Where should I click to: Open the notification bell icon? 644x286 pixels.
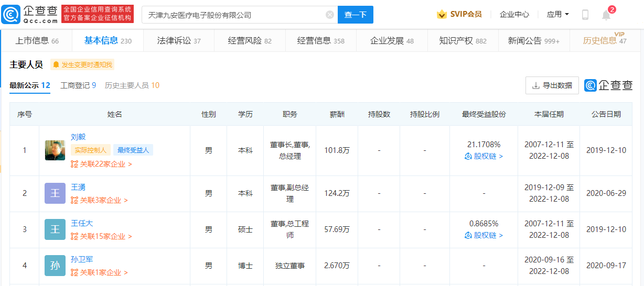point(606,15)
